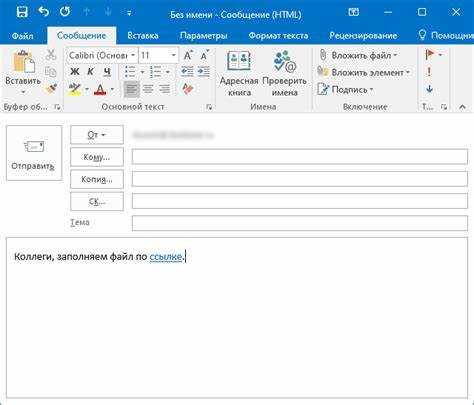This screenshot has width=474, height=405.
Task: Follow the ссылке hyperlink in the message body
Action: 166,257
